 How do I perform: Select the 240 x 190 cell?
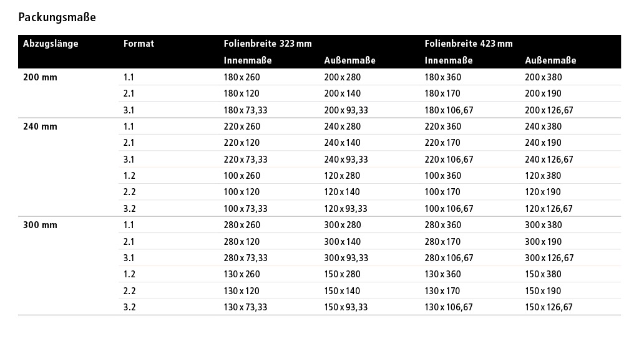click(544, 143)
